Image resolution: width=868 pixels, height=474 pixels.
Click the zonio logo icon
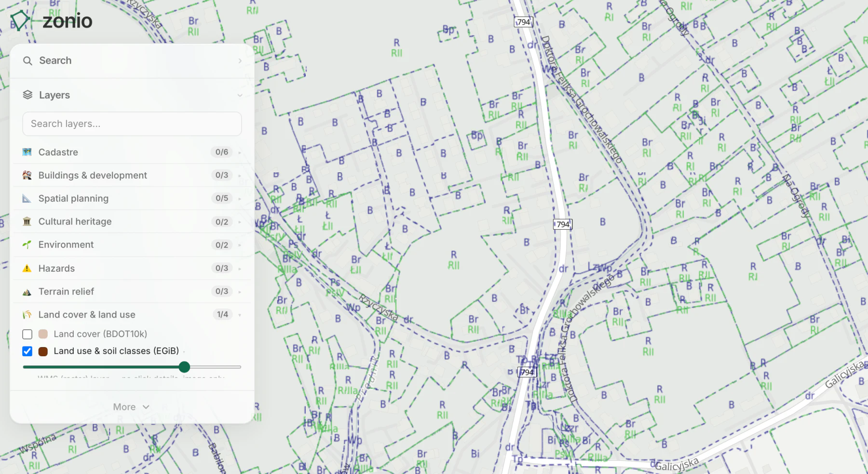pos(21,21)
